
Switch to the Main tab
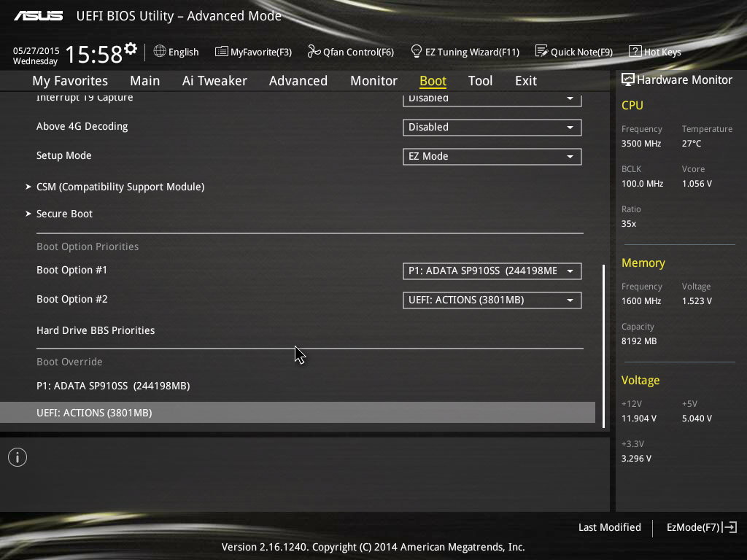click(x=145, y=81)
